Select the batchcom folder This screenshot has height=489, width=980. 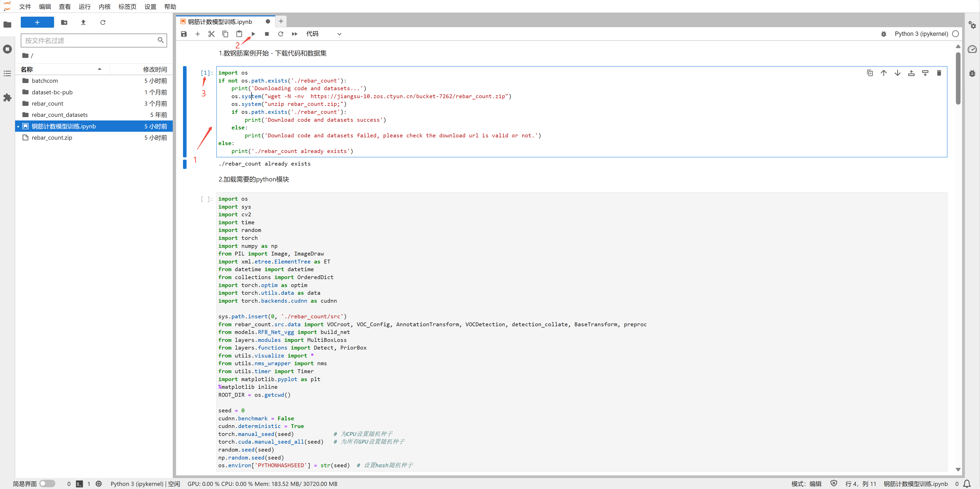94,81
